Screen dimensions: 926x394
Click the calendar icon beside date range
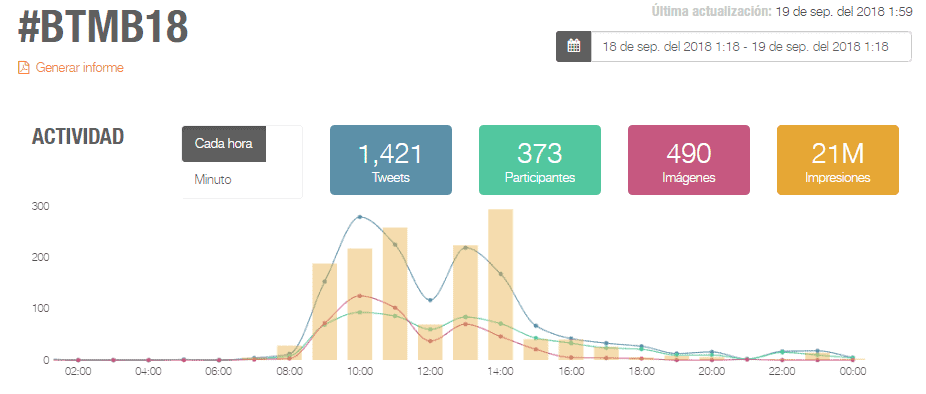pyautogui.click(x=573, y=47)
